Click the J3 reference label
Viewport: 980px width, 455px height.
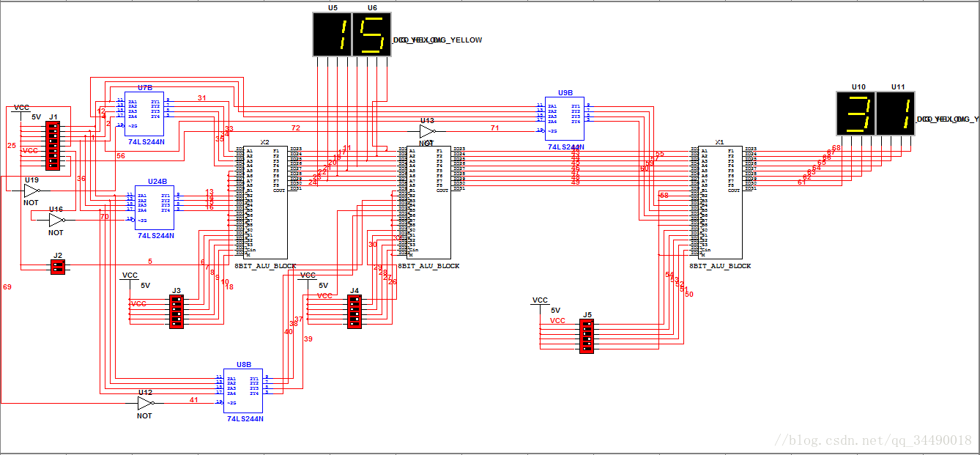click(177, 291)
